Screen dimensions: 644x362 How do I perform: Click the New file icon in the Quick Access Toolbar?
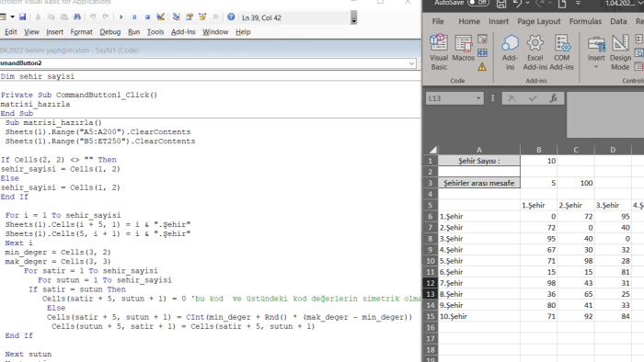click(562, 4)
